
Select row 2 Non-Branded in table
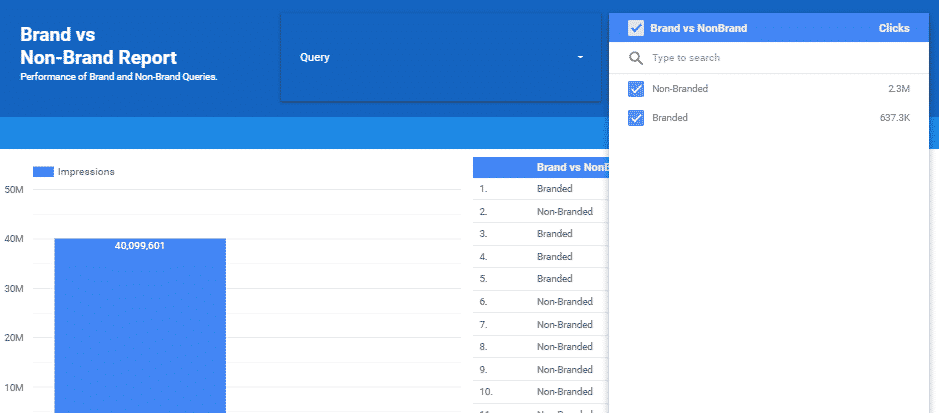[541, 211]
